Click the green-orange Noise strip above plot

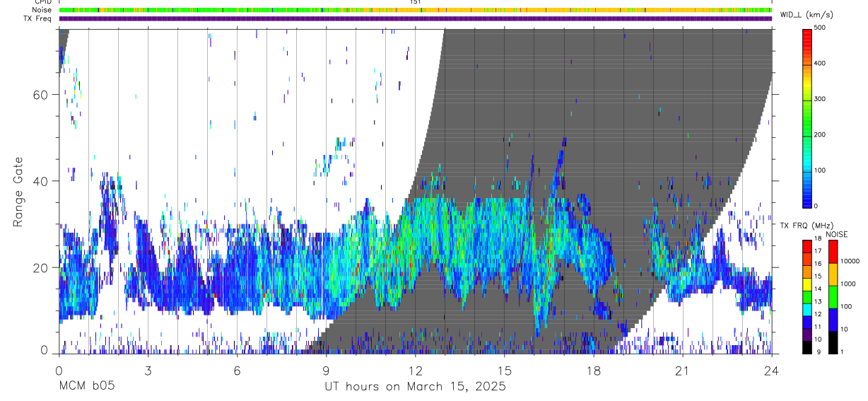(x=415, y=11)
